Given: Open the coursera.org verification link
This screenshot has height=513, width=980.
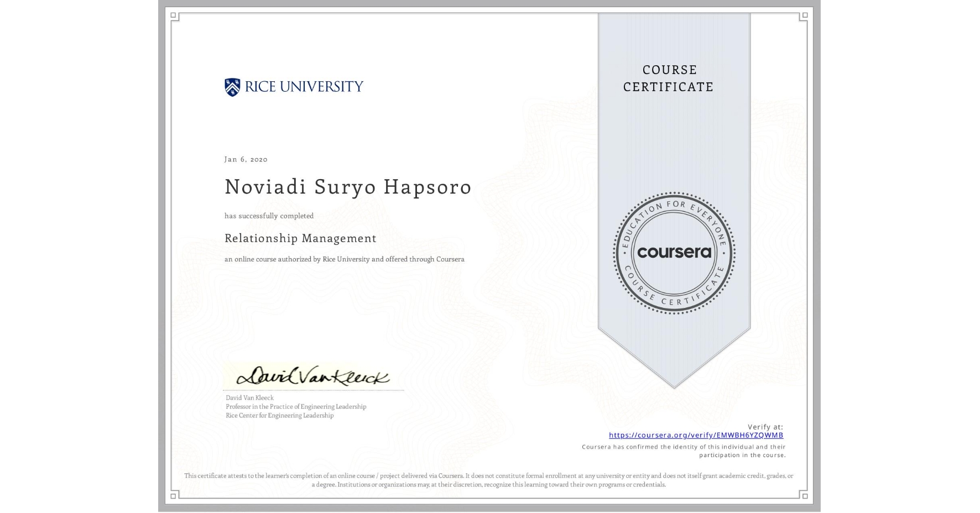Looking at the screenshot, I should pyautogui.click(x=696, y=435).
